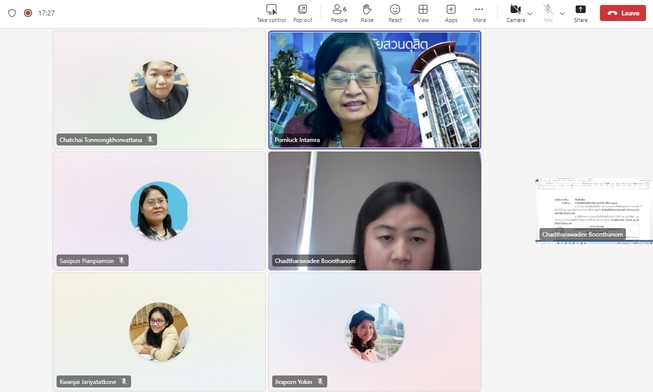
Task: Click the Share screen button
Action: (581, 13)
